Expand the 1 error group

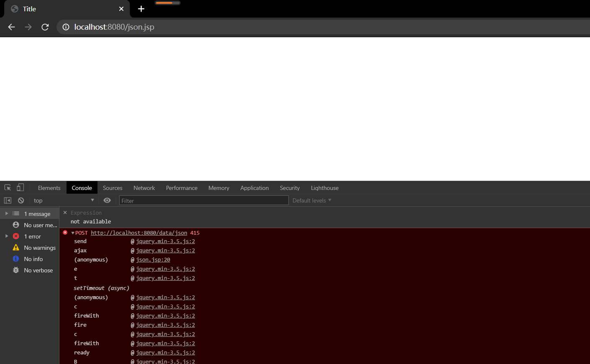(x=7, y=236)
